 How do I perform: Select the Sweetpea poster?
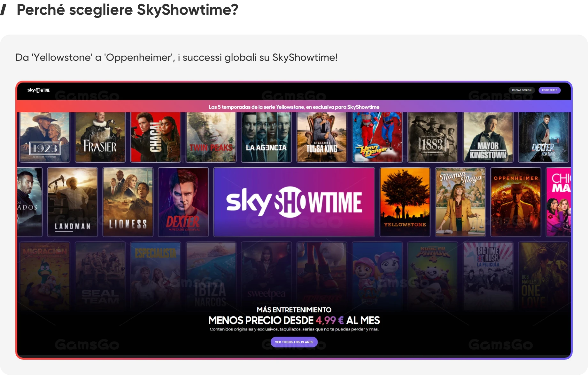pyautogui.click(x=266, y=276)
